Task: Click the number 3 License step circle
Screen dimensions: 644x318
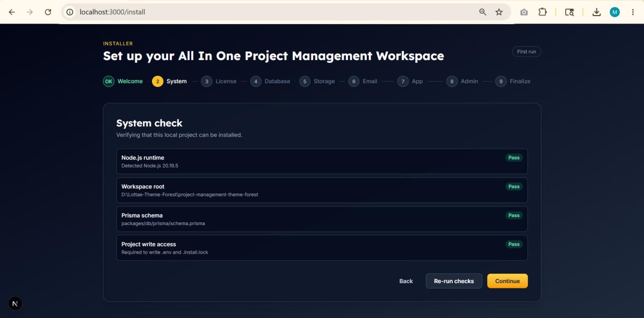Action: click(207, 81)
